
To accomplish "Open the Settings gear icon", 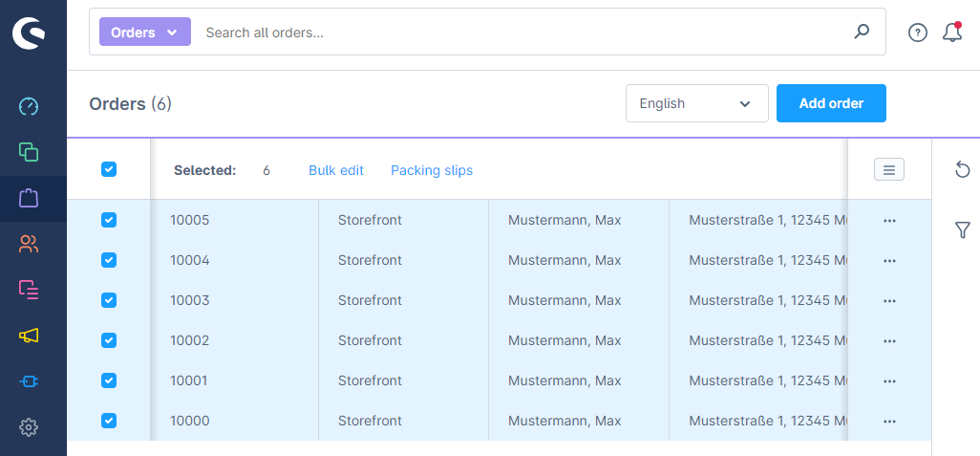I will point(29,427).
